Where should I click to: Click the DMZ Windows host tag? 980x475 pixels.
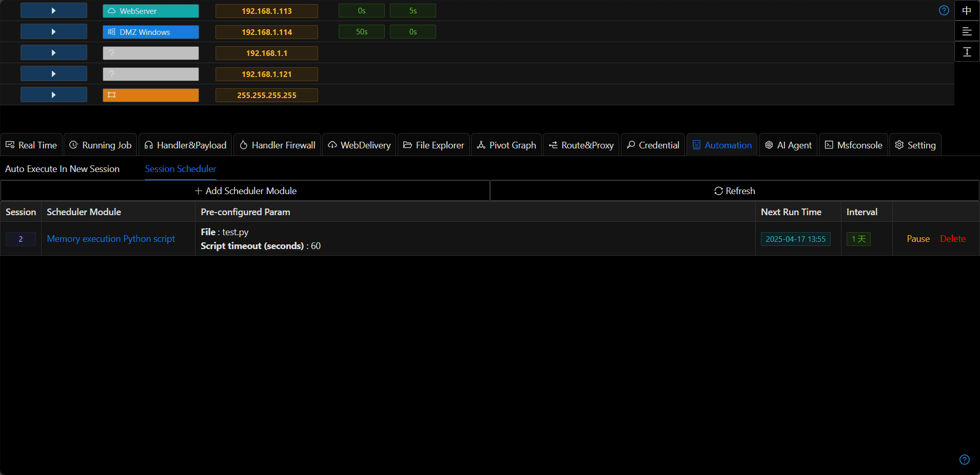[150, 32]
